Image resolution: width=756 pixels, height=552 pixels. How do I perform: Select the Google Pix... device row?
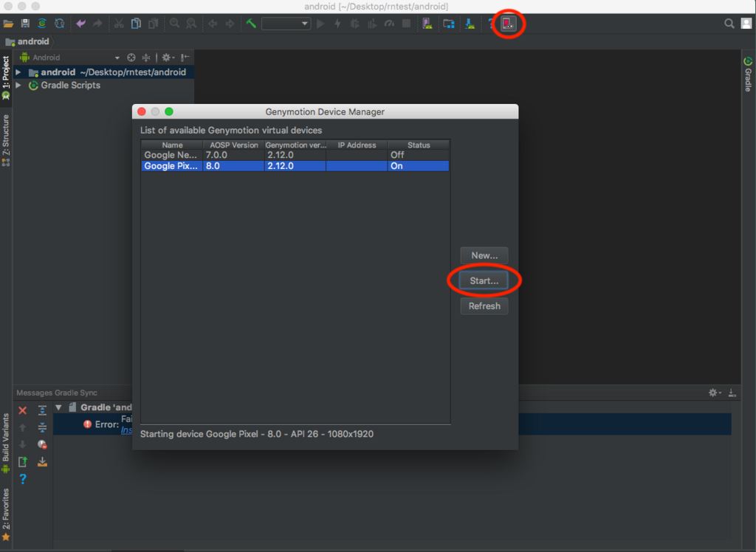pyautogui.click(x=295, y=166)
